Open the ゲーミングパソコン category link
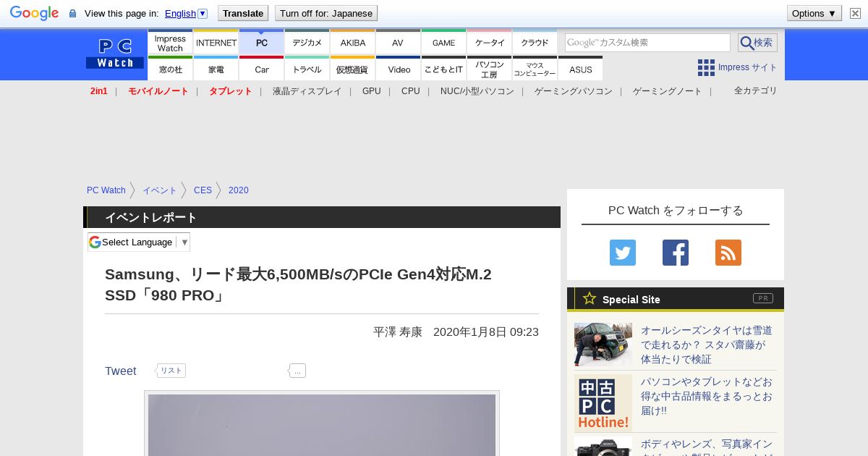868x456 pixels. pos(574,91)
